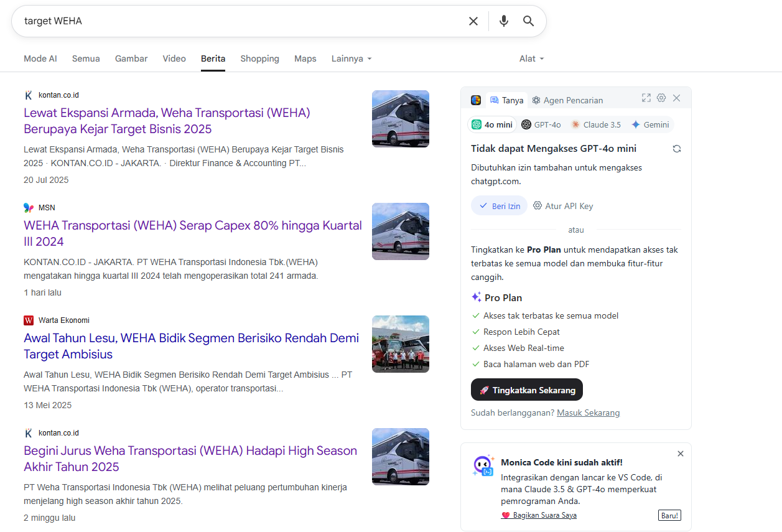Select the Claude 3.5 model

[596, 124]
